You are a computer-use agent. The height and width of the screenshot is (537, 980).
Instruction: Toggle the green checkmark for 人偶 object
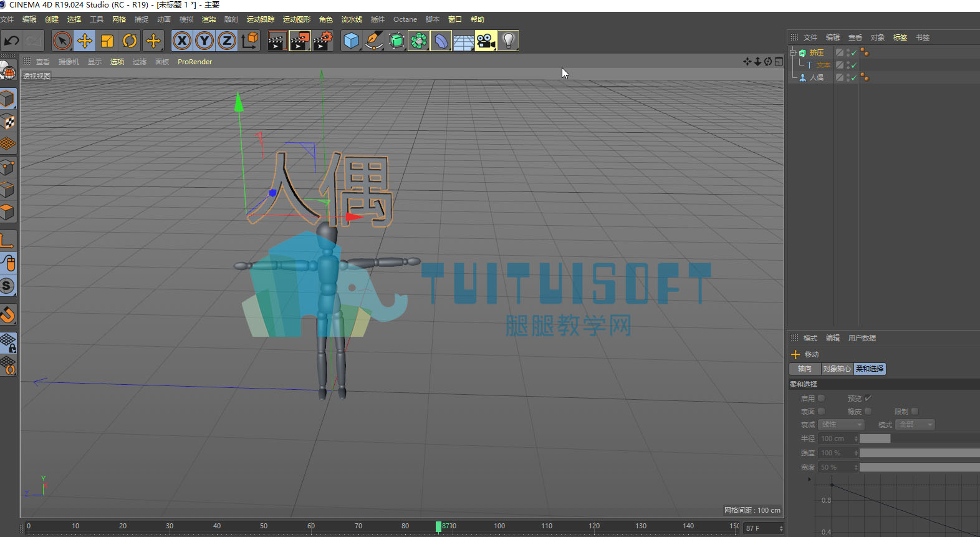tap(853, 78)
